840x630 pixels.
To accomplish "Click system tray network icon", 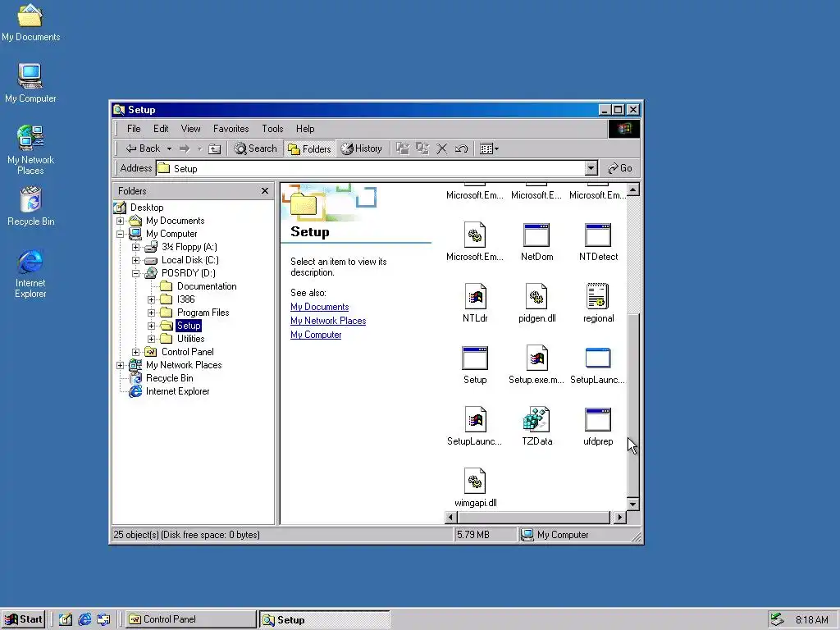I will (778, 620).
